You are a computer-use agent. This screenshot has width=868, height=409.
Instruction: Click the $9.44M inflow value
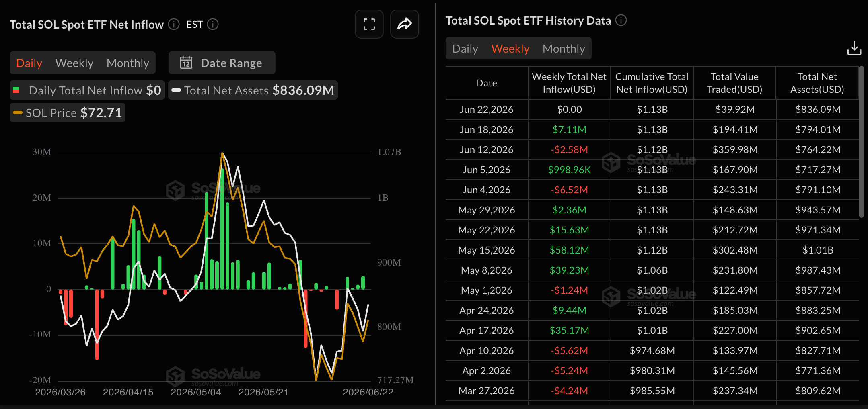pyautogui.click(x=569, y=311)
